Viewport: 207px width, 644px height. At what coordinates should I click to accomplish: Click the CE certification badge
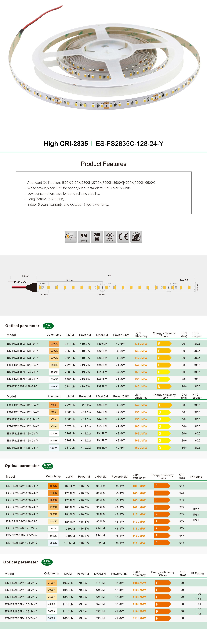point(123,237)
